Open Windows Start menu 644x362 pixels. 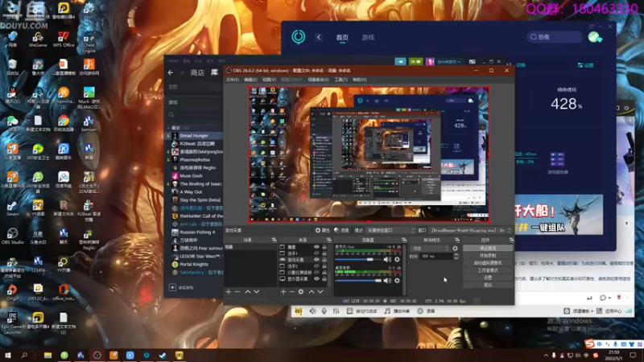coord(7,356)
